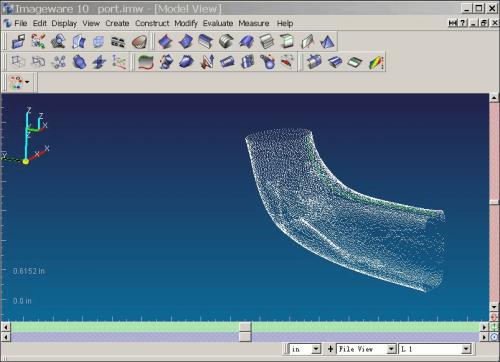Click the blue folder open-file icon
The height and width of the screenshot is (362, 500).
[18, 42]
